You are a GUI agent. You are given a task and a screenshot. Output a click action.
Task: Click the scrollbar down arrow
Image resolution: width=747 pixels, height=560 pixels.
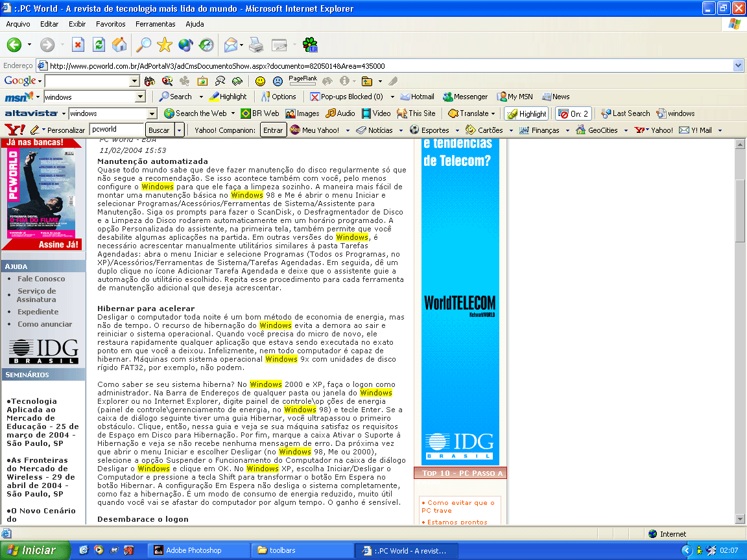click(x=740, y=519)
